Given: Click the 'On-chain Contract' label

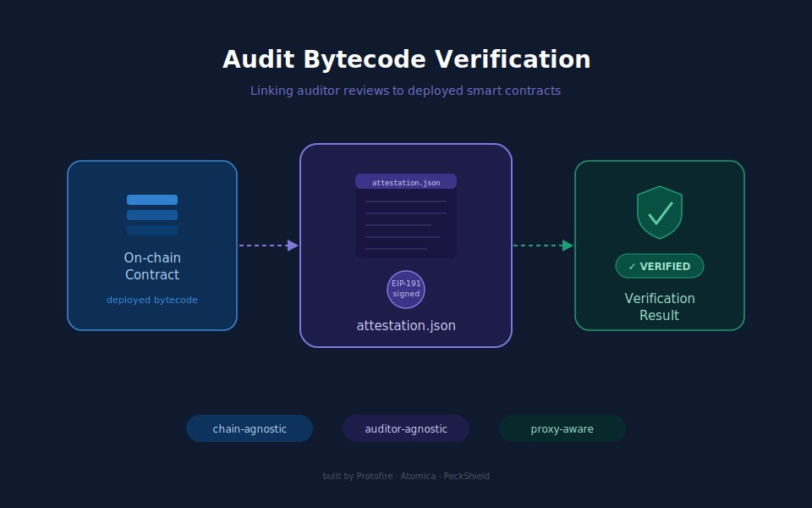Looking at the screenshot, I should [152, 266].
